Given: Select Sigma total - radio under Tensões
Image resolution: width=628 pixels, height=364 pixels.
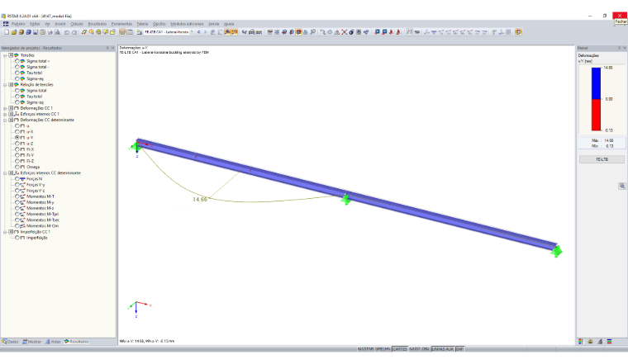Looking at the screenshot, I should click(x=17, y=67).
